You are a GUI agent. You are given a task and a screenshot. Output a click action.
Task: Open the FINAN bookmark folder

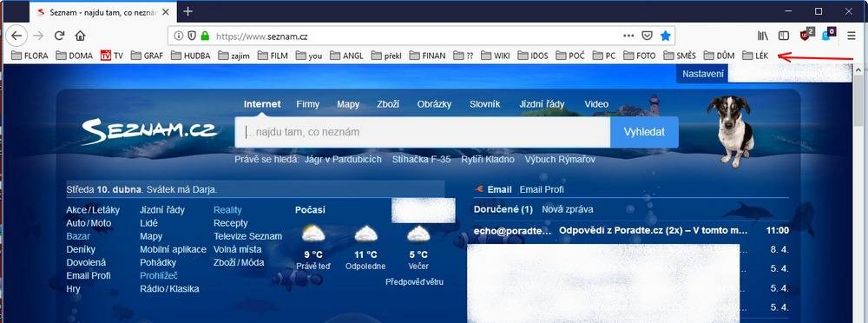(427, 56)
